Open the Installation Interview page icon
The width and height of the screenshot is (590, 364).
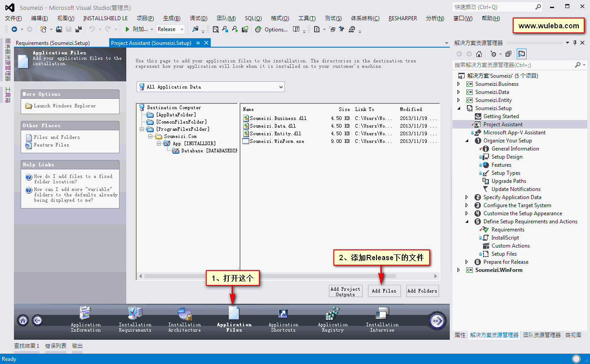click(382, 313)
